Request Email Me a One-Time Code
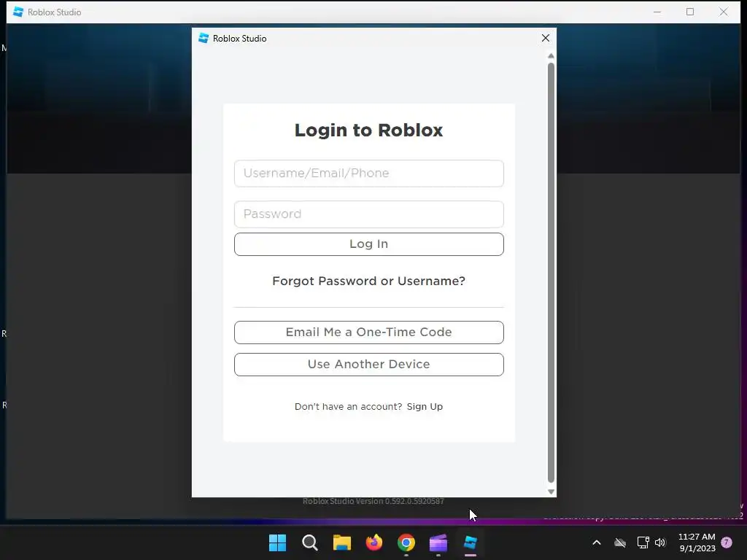The width and height of the screenshot is (747, 560). pyautogui.click(x=368, y=332)
